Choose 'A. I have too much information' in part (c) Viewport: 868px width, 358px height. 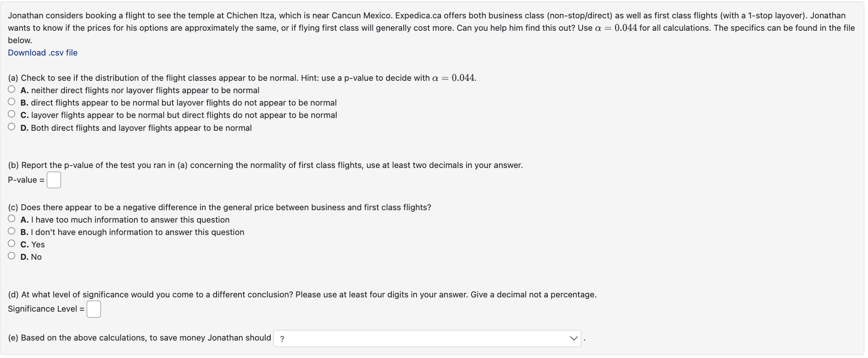point(11,218)
